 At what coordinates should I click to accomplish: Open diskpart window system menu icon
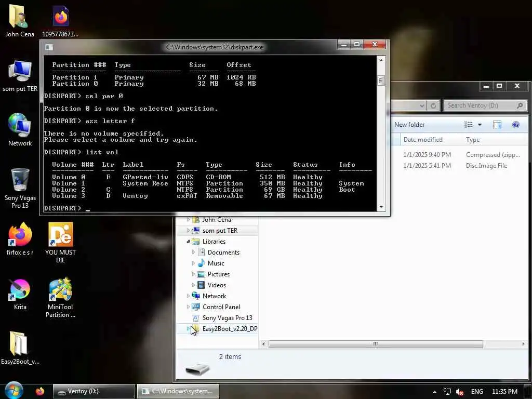49,47
